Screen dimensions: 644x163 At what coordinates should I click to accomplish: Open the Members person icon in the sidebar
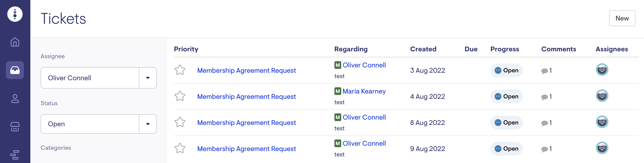click(x=15, y=99)
